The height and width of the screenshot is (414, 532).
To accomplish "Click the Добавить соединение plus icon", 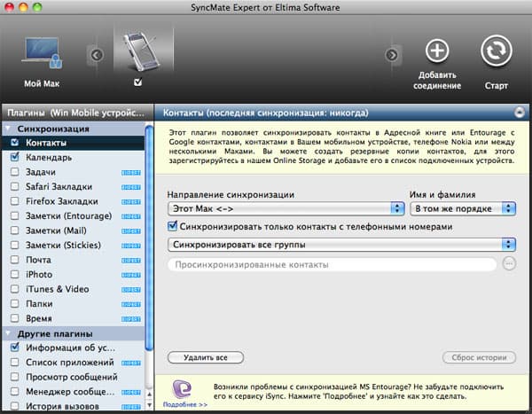I will click(437, 51).
